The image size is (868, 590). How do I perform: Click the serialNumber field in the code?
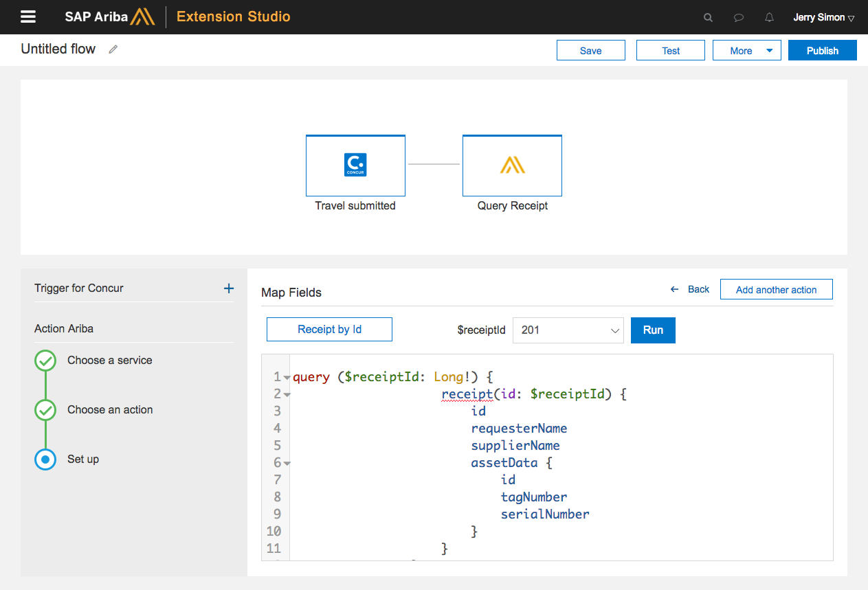pyautogui.click(x=545, y=514)
